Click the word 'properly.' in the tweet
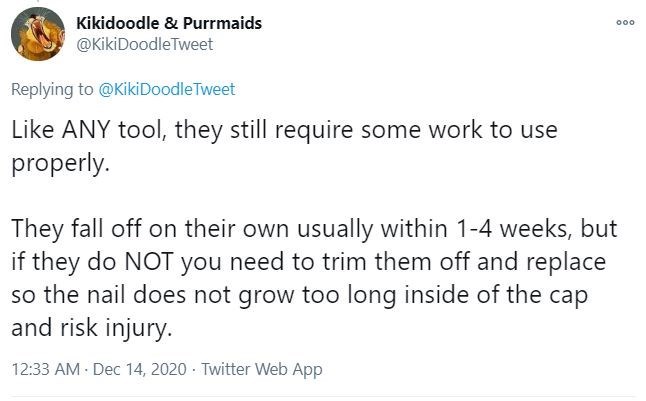 (x=61, y=164)
